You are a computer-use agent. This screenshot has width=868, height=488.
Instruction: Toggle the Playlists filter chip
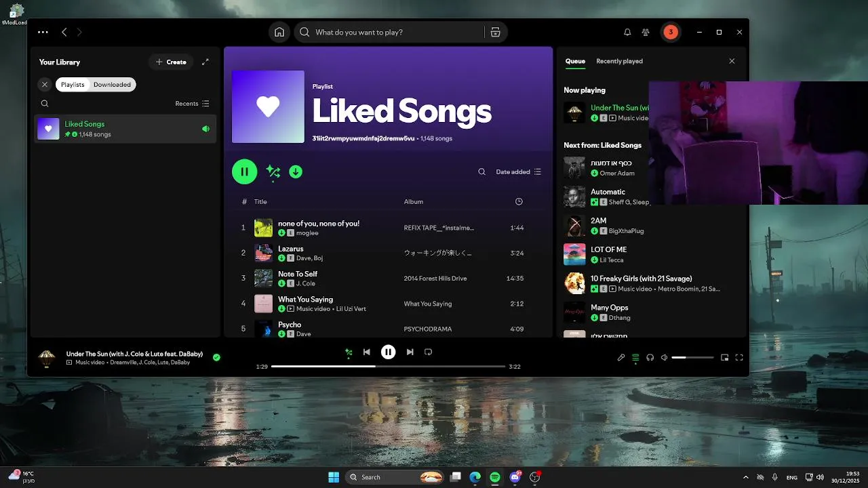pyautogui.click(x=73, y=85)
